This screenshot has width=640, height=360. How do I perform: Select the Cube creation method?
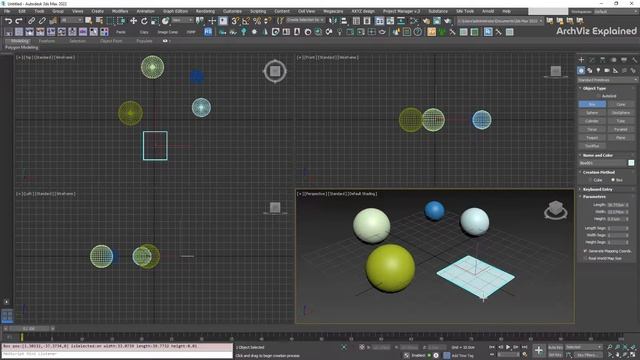coord(591,180)
